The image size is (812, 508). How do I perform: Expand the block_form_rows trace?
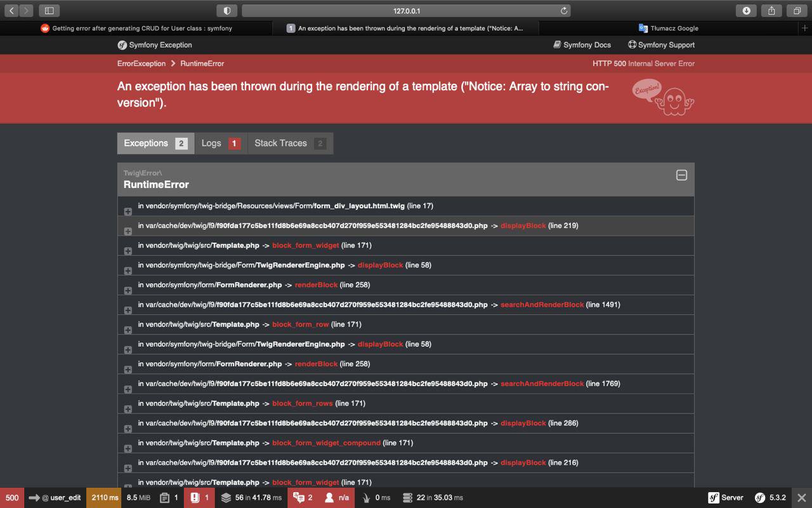click(x=128, y=409)
